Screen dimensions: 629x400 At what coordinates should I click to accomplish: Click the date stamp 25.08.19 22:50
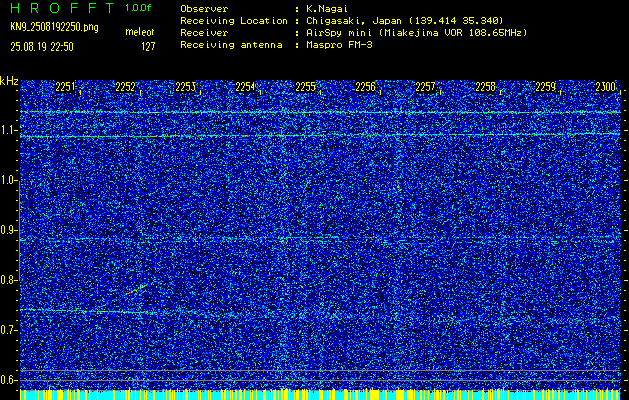pyautogui.click(x=42, y=47)
